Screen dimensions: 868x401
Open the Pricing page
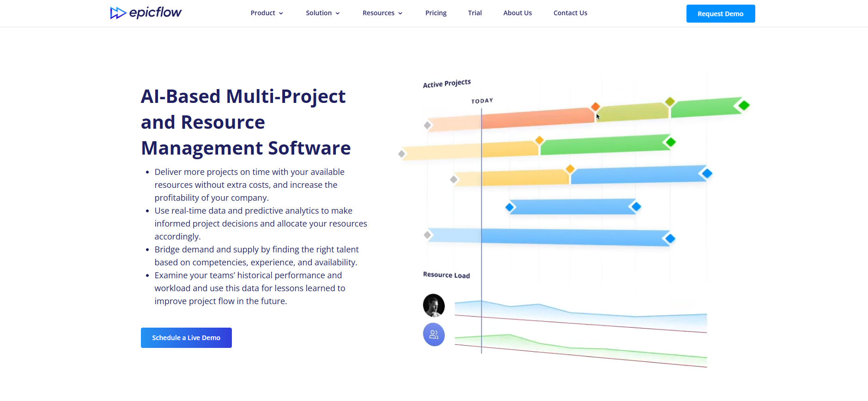[x=436, y=13]
